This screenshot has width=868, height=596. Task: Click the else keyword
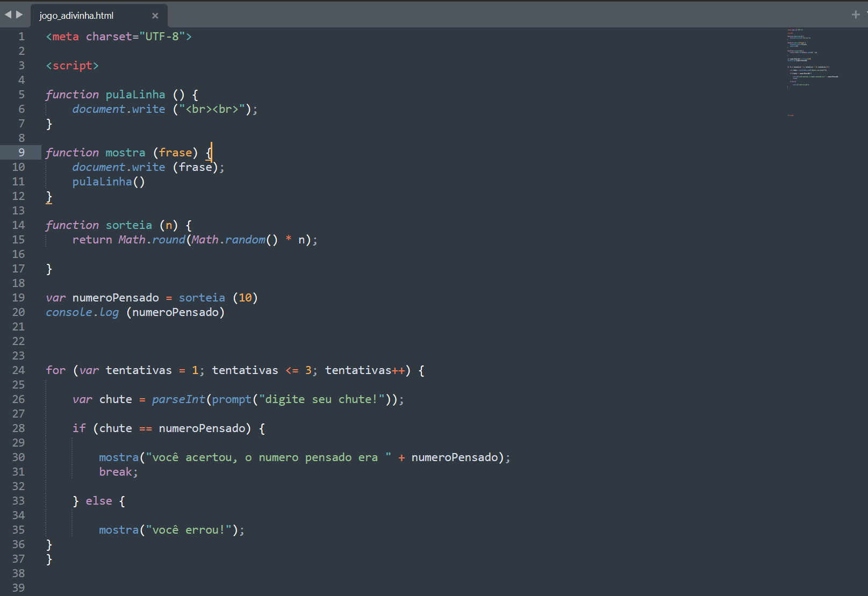(99, 501)
